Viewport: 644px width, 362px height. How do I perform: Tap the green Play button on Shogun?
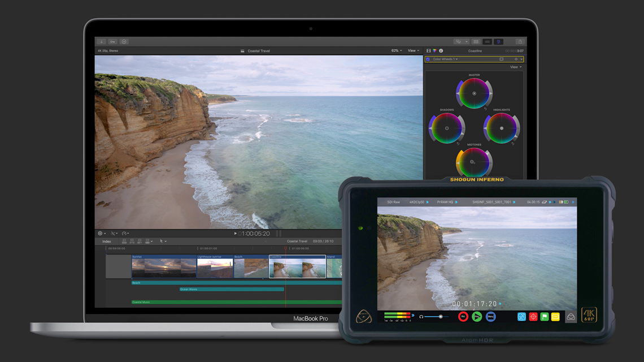(477, 317)
